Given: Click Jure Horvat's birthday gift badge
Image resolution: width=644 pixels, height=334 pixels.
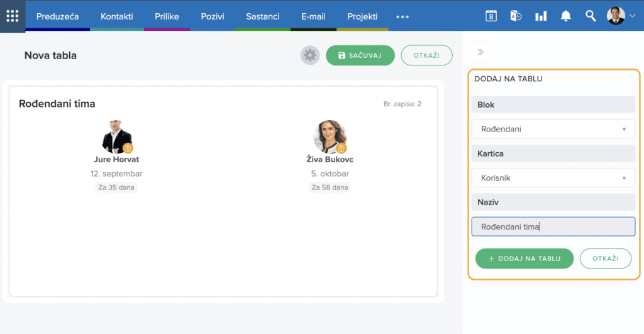Looking at the screenshot, I should tap(128, 148).
